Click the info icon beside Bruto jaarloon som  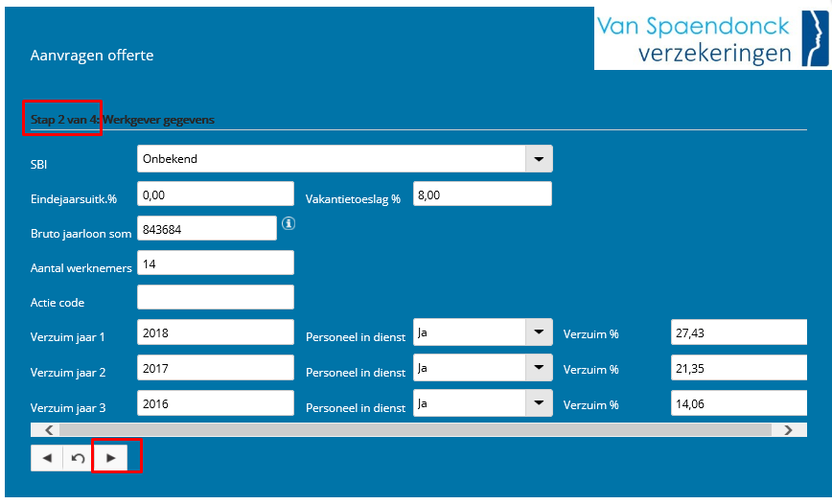(288, 224)
